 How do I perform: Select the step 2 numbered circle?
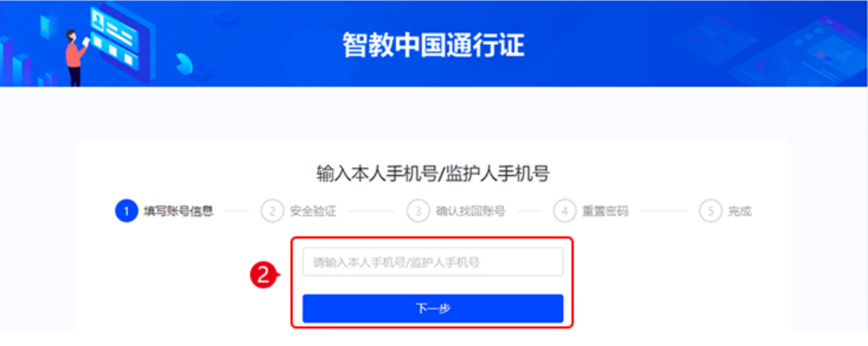[272, 211]
